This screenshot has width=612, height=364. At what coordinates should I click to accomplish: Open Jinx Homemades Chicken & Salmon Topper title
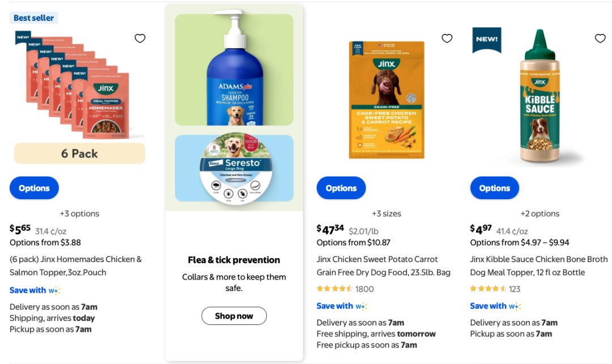click(76, 265)
